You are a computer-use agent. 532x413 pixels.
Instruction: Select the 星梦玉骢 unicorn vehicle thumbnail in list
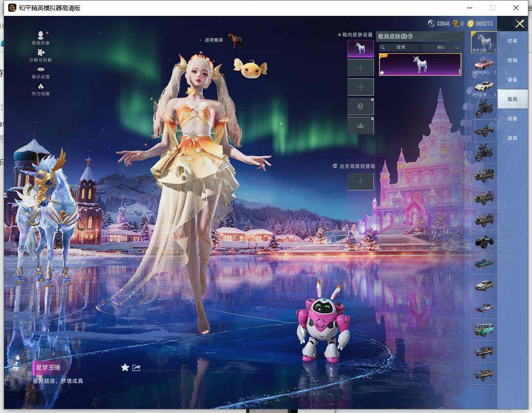click(484, 42)
